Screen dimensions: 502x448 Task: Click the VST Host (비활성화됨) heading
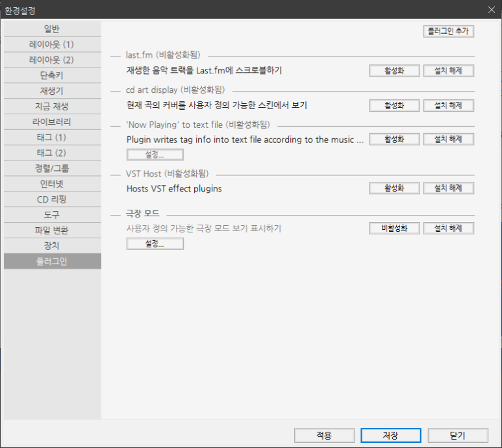[167, 174]
